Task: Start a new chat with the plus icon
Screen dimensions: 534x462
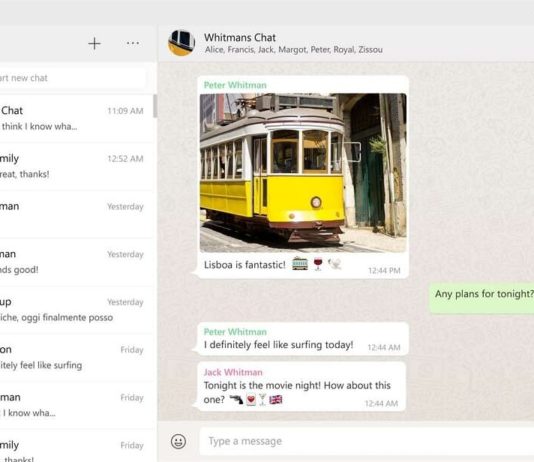Action: pos(94,44)
